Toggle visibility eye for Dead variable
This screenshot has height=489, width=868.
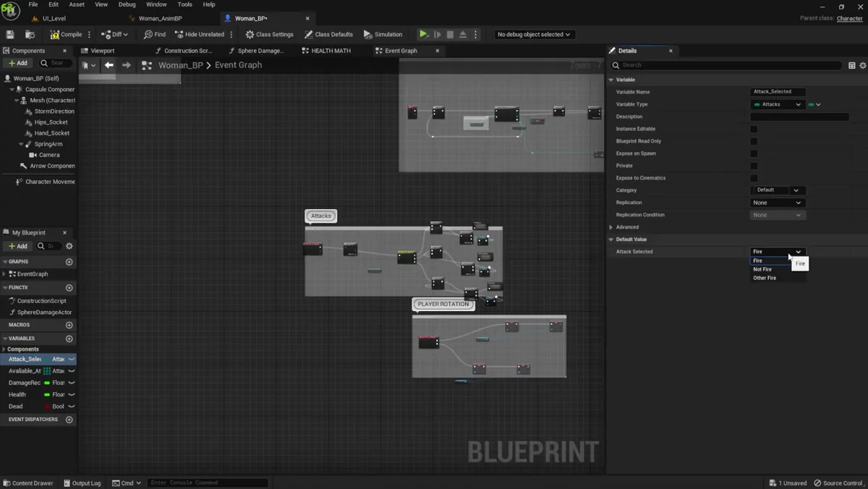(x=72, y=407)
